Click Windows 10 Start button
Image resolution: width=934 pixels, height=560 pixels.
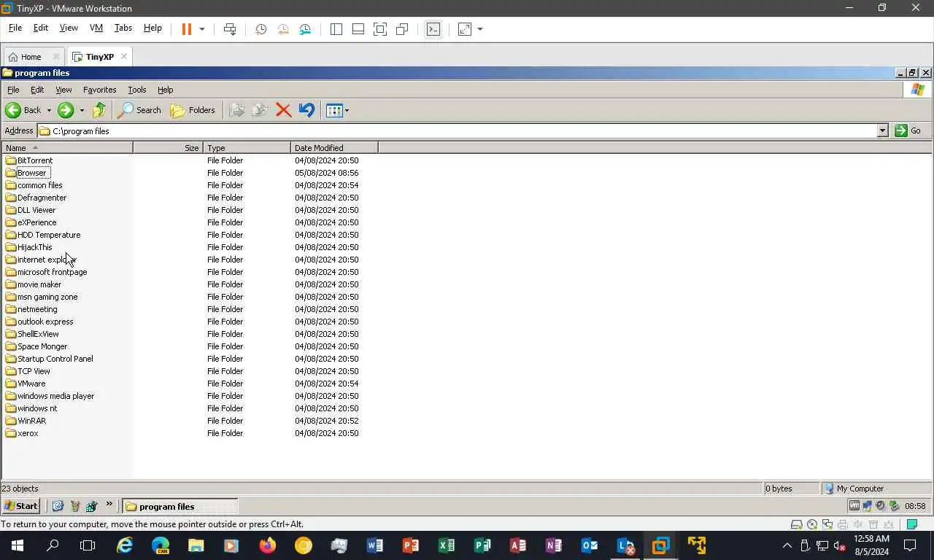pyautogui.click(x=17, y=545)
